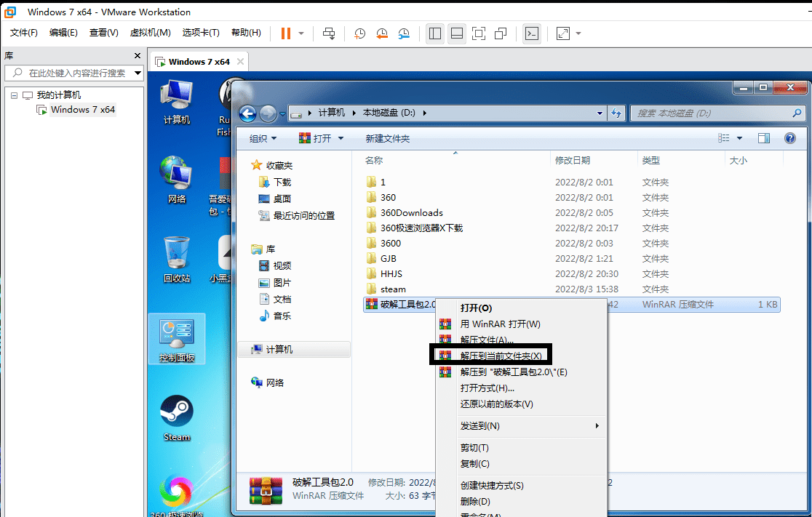Viewport: 812px width, 517px height.
Task: Click 计算机 in the address breadcrumb
Action: [x=332, y=113]
